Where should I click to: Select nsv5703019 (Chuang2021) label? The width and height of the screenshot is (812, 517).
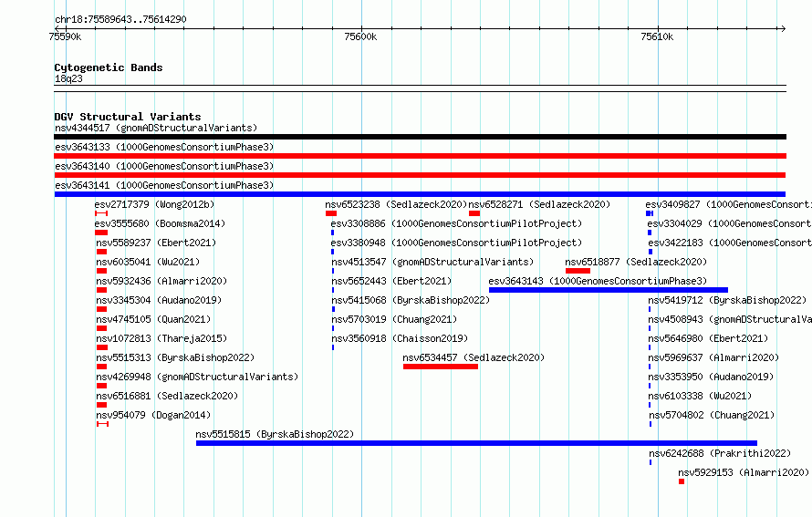pyautogui.click(x=394, y=319)
